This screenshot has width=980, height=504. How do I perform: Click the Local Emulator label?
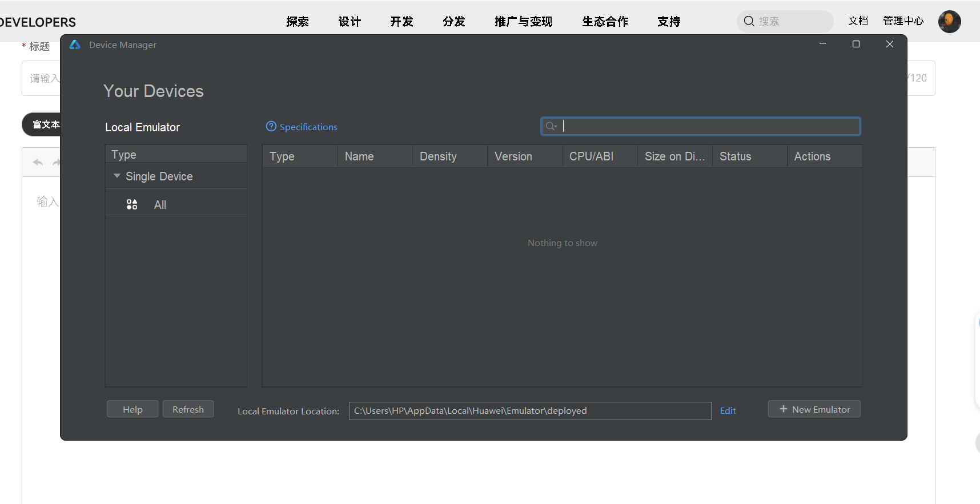click(x=142, y=127)
